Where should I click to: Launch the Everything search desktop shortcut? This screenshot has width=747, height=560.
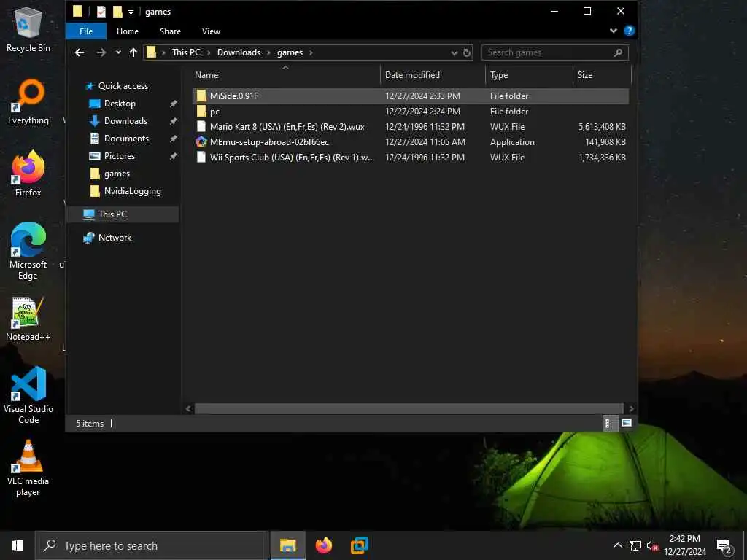click(x=28, y=102)
